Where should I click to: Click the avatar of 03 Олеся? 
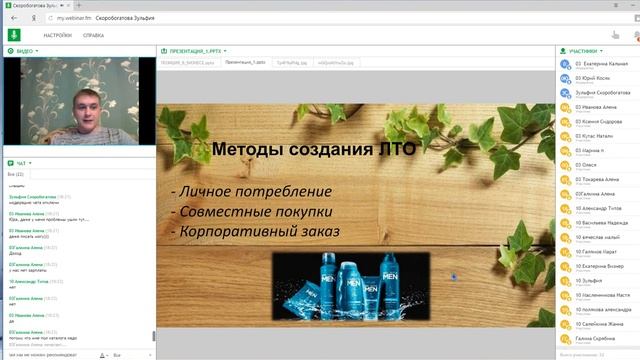[x=565, y=165]
